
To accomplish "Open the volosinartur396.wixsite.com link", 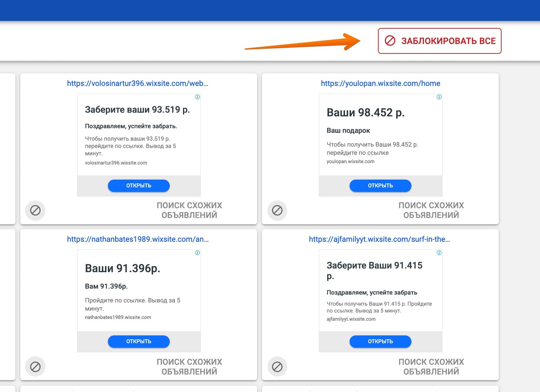I will [x=138, y=84].
